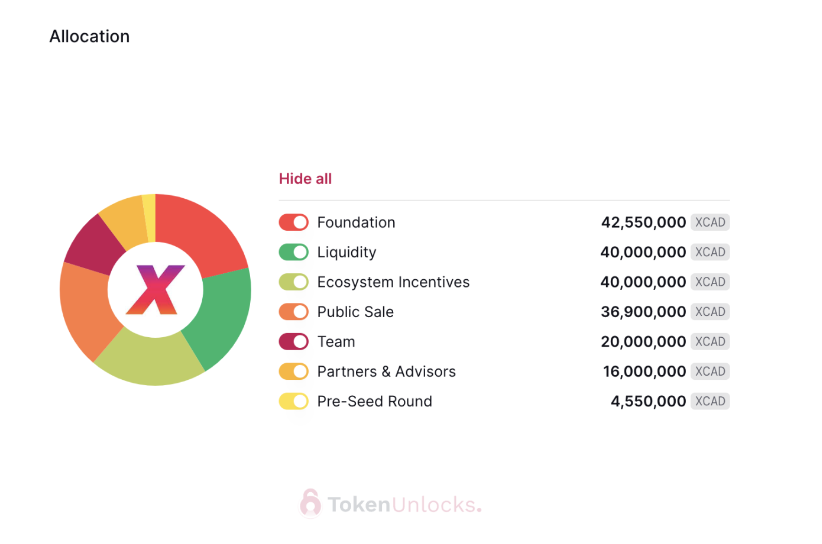
Task: Click the XCAD badge beside 42,550,000
Action: [710, 222]
